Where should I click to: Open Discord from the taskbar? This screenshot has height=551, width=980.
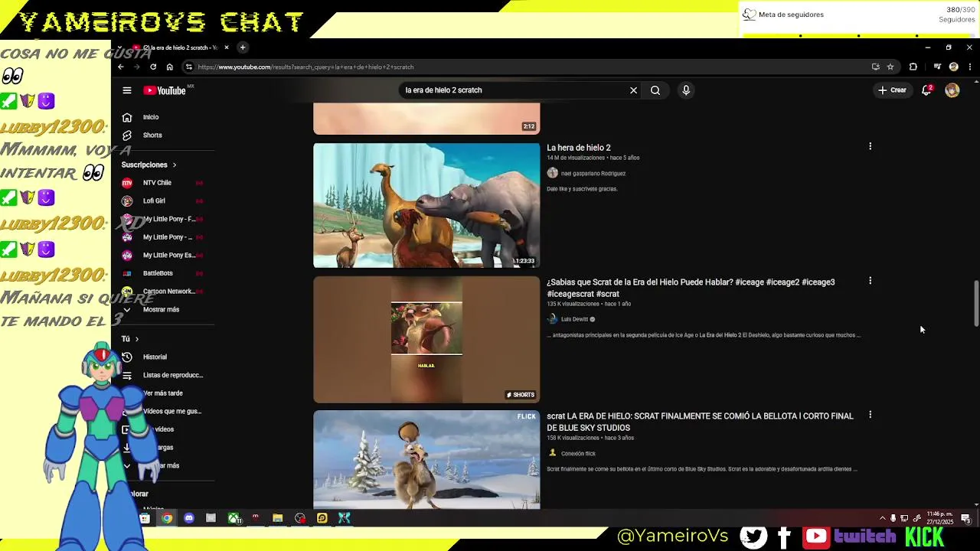[x=189, y=518]
